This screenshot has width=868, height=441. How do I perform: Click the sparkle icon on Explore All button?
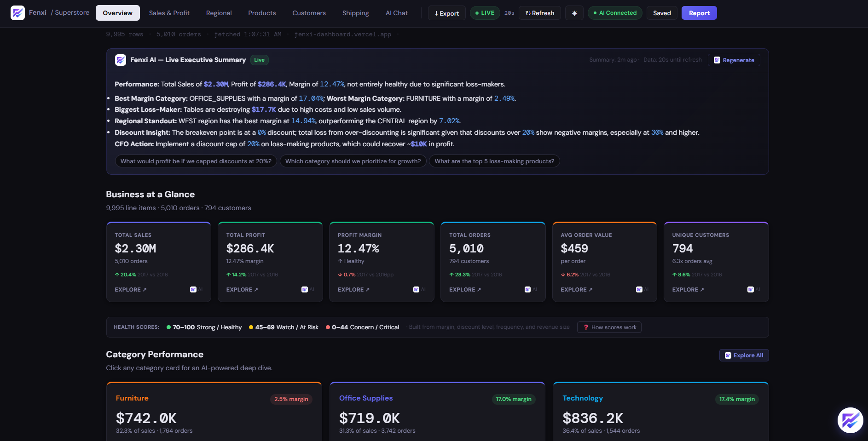(728, 355)
